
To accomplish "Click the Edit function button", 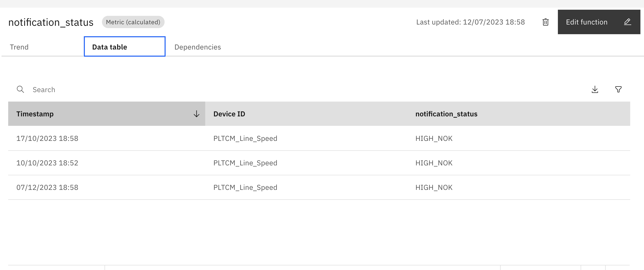I will pos(586,22).
